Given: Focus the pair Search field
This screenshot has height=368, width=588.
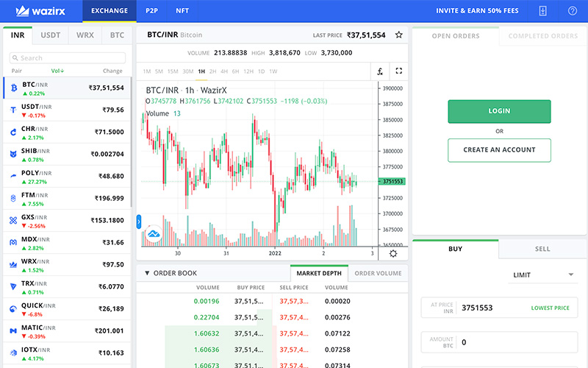Looking at the screenshot, I should [68, 58].
